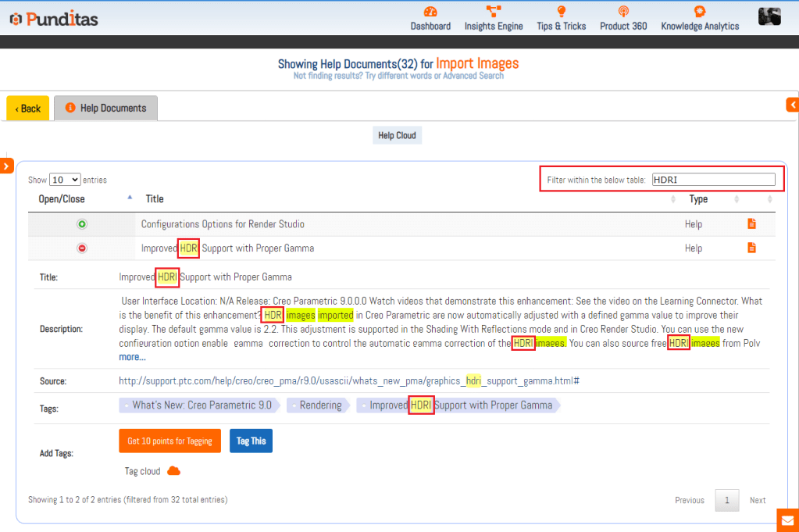Click the user profile avatar
The width and height of the screenshot is (799, 532).
(769, 16)
